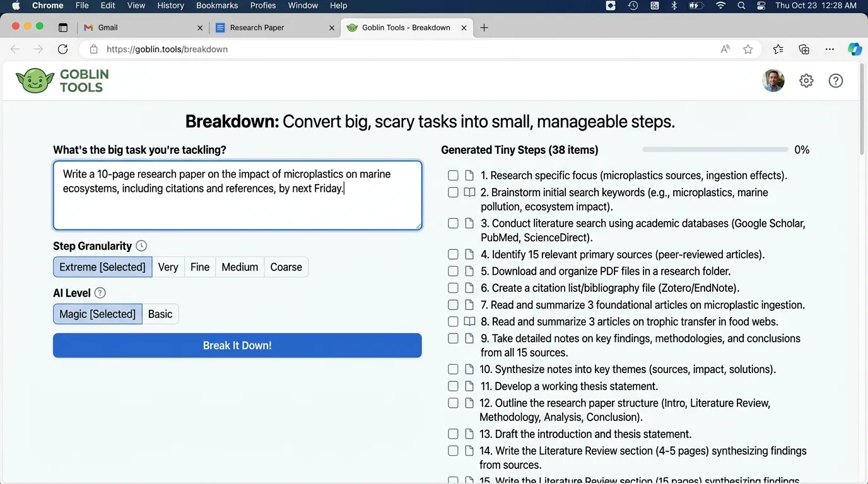The image size is (868, 484).
Task: Open Copilot sidebar icon
Action: 855,49
